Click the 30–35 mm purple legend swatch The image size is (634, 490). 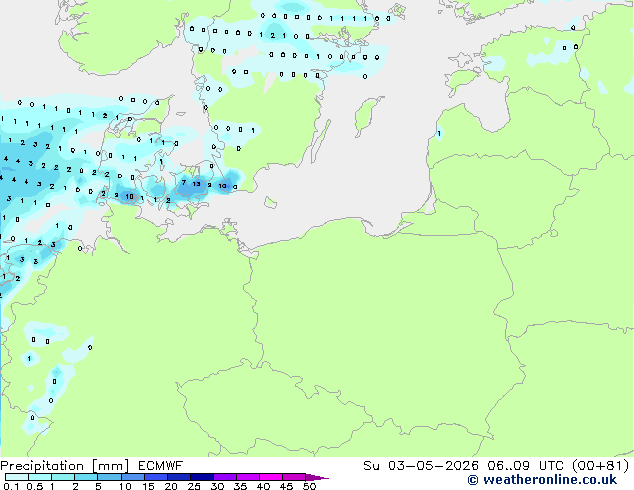(x=225, y=477)
